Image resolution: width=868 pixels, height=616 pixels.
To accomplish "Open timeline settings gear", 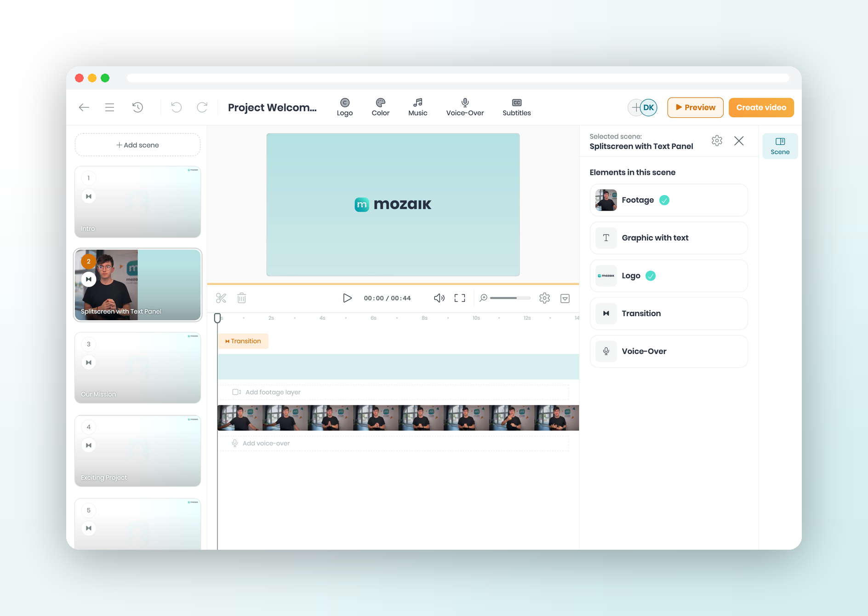I will [545, 298].
